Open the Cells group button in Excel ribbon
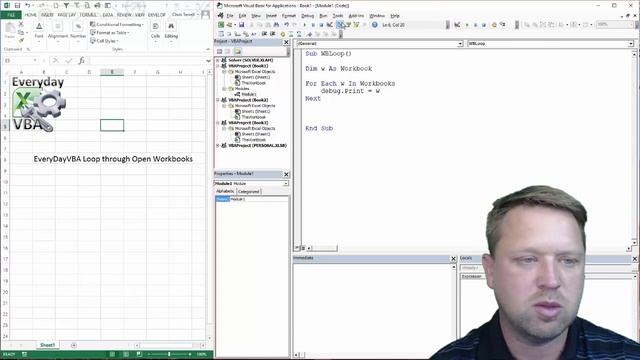640x360 pixels. (155, 31)
